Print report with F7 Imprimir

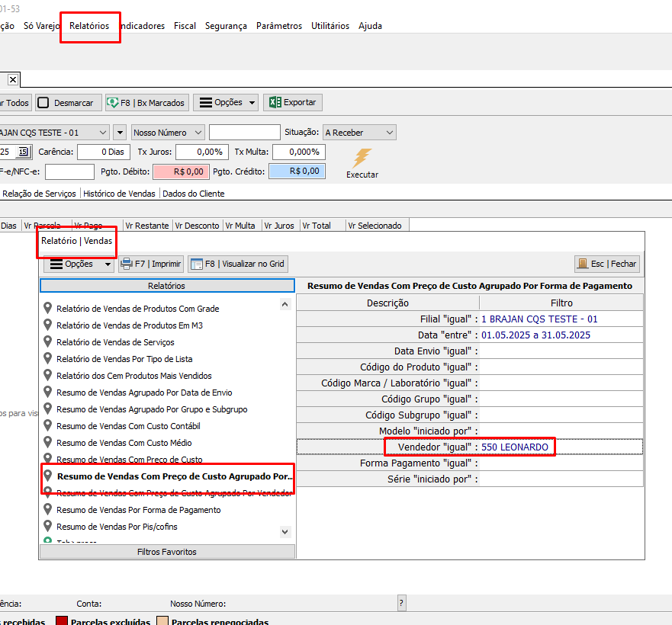click(x=151, y=264)
